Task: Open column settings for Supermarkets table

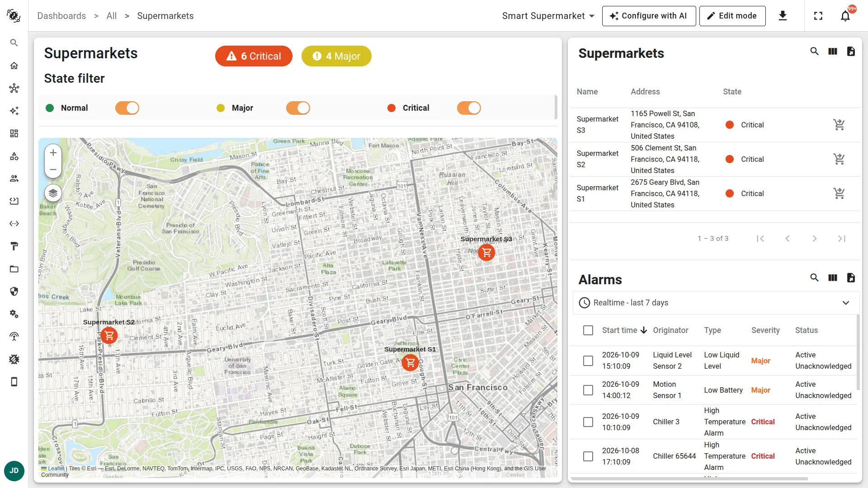Action: (833, 52)
